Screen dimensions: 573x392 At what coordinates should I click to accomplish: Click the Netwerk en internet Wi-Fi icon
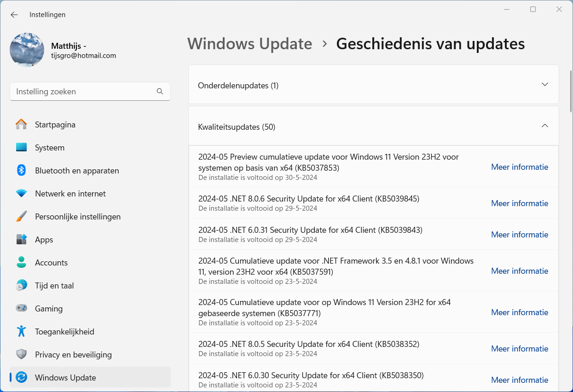21,194
